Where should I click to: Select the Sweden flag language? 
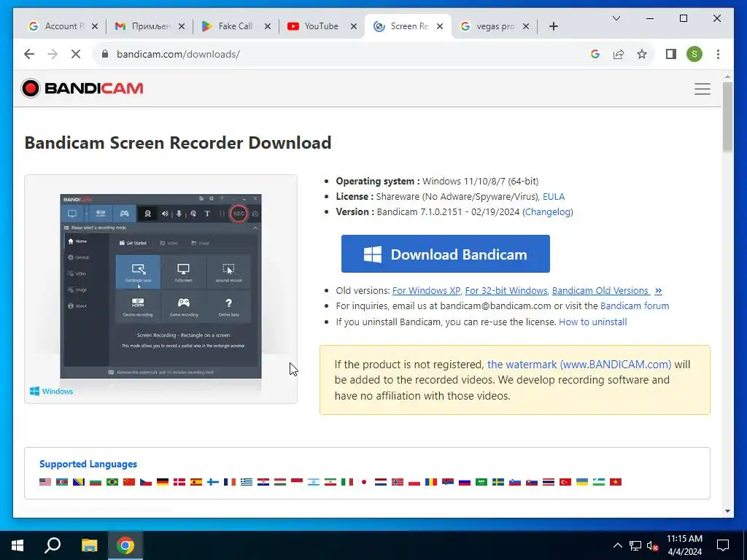click(498, 482)
